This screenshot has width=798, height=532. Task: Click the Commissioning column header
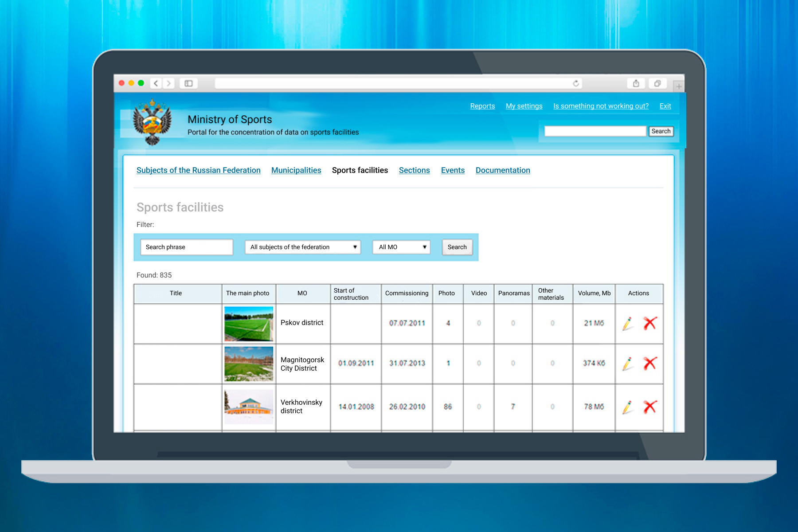tap(407, 293)
